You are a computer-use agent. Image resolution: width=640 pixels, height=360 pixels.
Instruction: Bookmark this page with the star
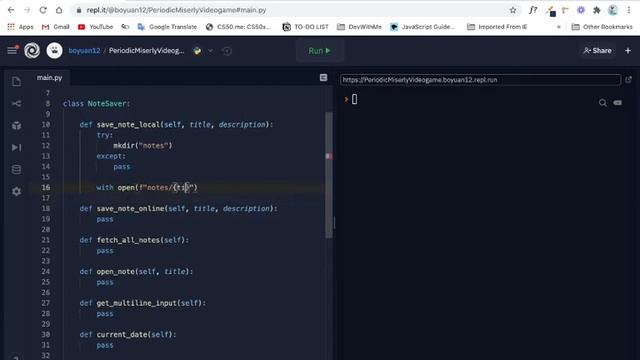pos(513,10)
